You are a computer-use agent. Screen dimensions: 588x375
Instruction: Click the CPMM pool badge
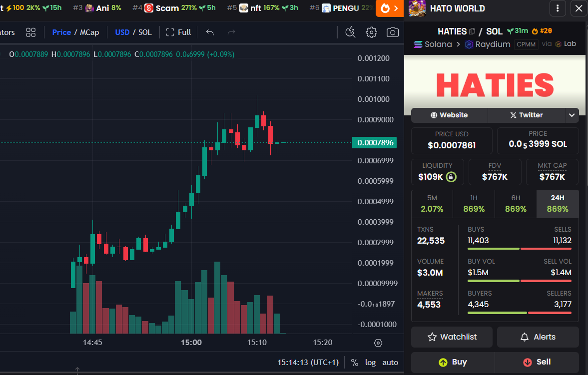(526, 44)
